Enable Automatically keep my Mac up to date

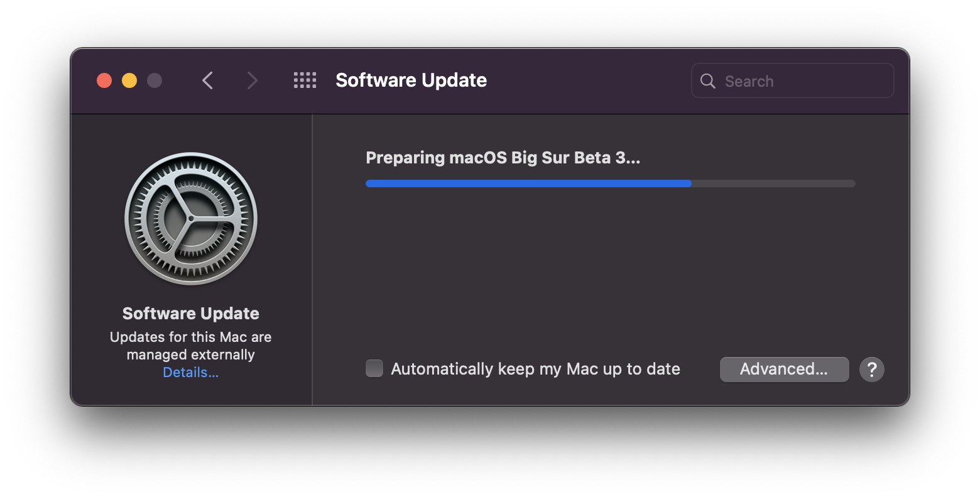374,368
